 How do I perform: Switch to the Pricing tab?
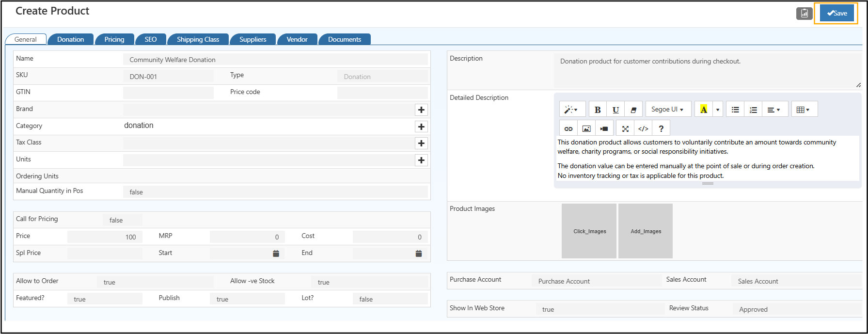pyautogui.click(x=114, y=39)
